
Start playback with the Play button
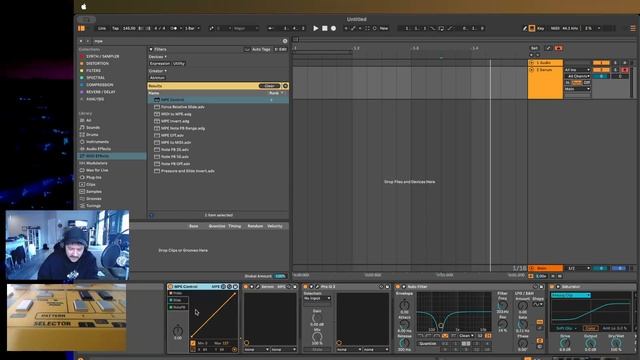pyautogui.click(x=316, y=28)
